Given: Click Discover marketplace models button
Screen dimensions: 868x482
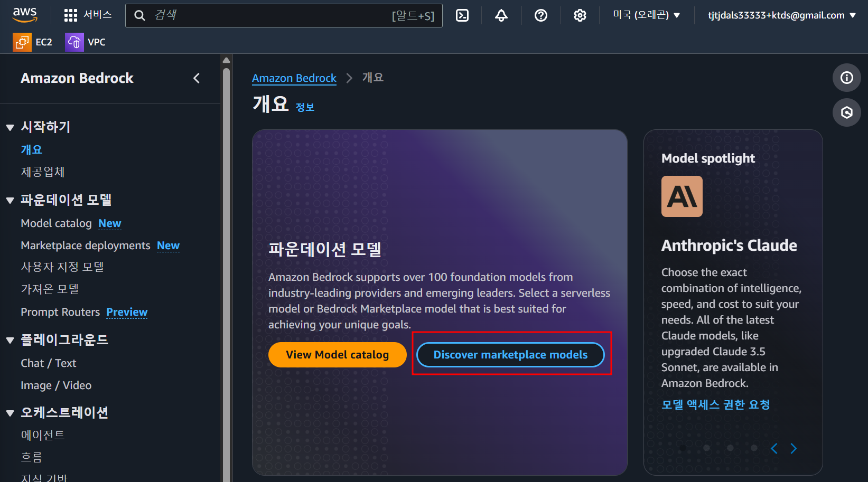Looking at the screenshot, I should coord(510,355).
